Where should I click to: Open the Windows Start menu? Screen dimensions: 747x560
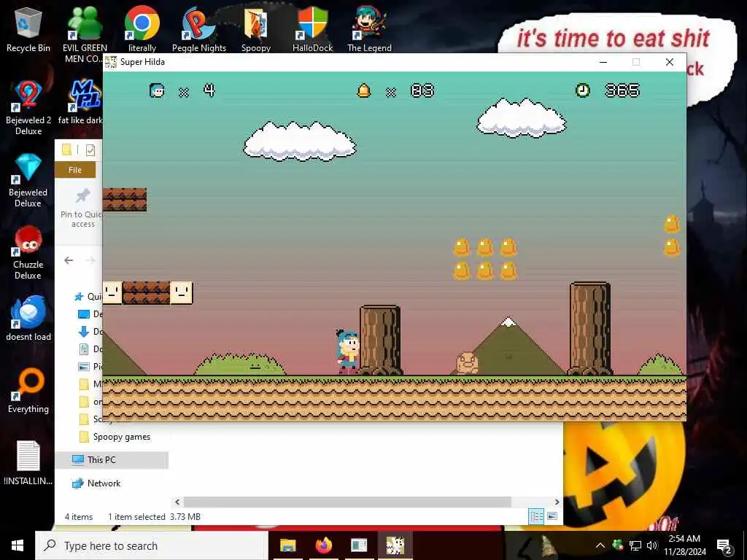[18, 545]
